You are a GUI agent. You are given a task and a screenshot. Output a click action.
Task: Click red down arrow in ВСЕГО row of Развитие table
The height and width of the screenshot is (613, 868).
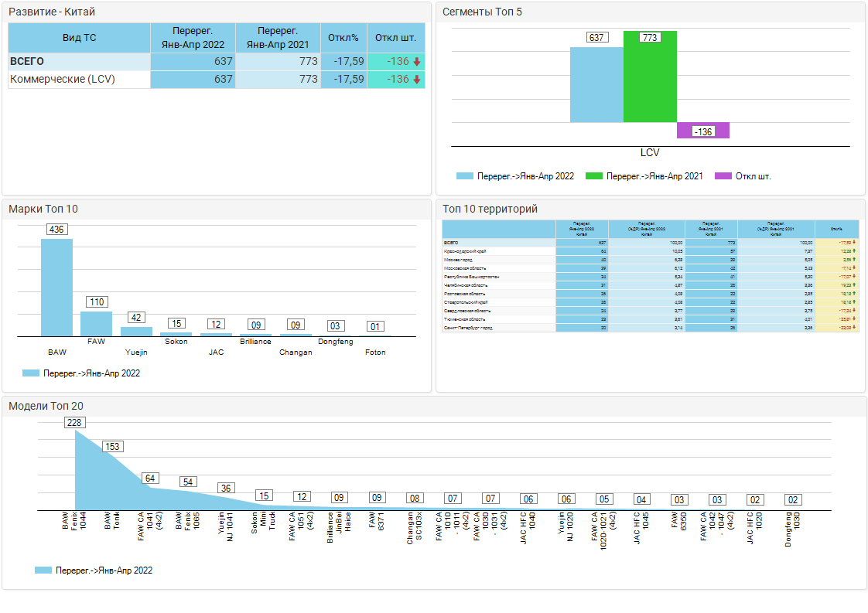click(417, 62)
